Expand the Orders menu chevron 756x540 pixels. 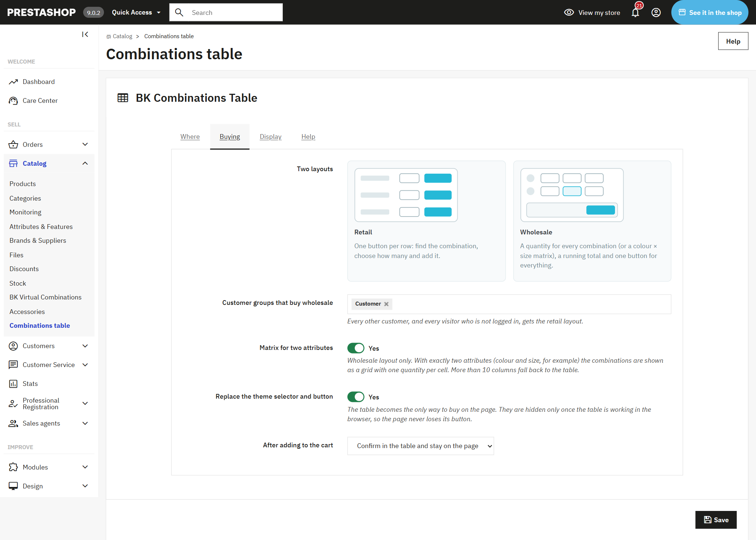point(85,145)
